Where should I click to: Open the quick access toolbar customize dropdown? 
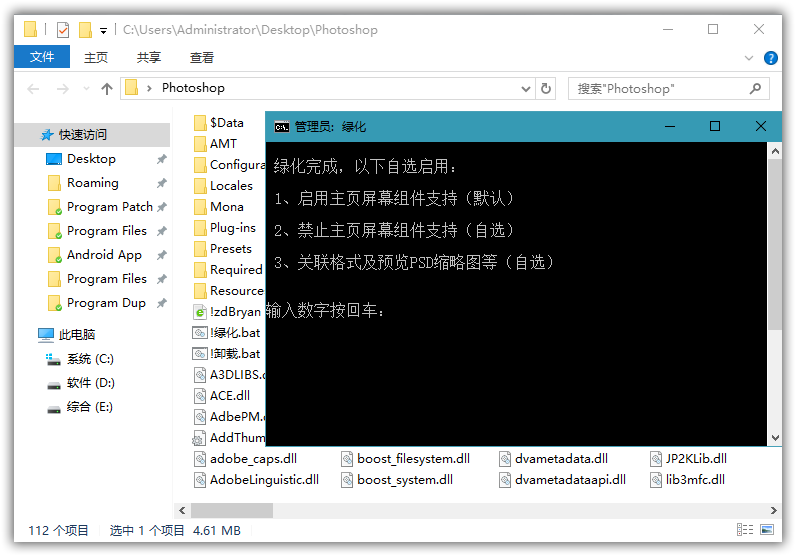tap(104, 31)
